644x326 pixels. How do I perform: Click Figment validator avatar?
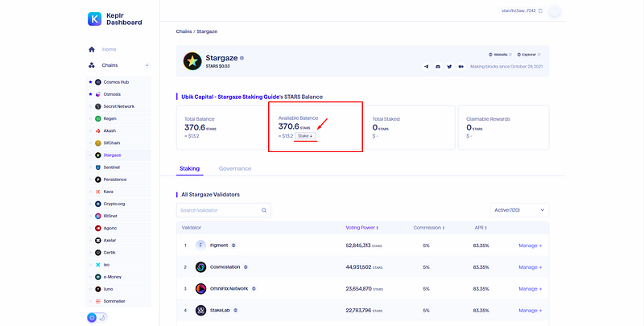click(x=200, y=246)
